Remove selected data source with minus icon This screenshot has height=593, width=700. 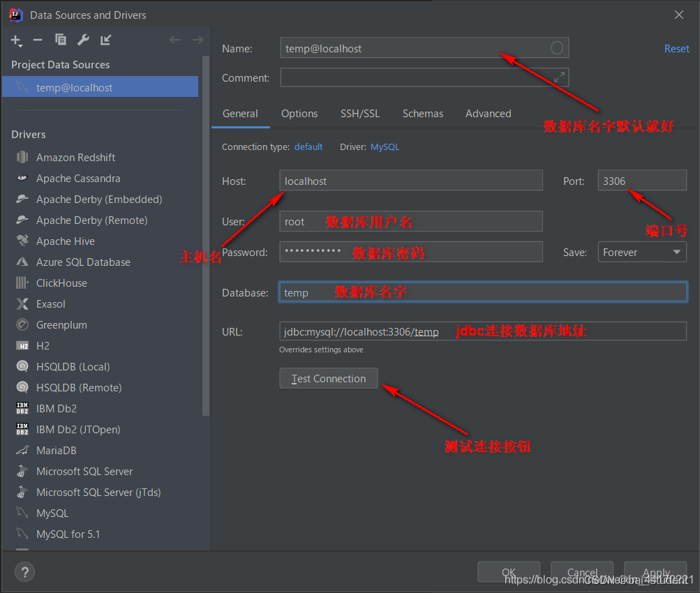click(38, 40)
